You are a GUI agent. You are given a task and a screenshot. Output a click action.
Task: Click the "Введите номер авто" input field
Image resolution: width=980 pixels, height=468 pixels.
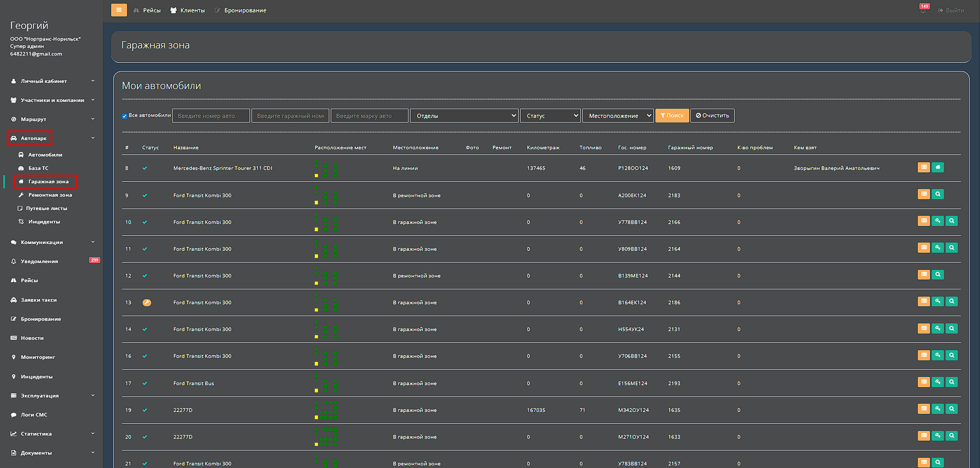pos(211,116)
